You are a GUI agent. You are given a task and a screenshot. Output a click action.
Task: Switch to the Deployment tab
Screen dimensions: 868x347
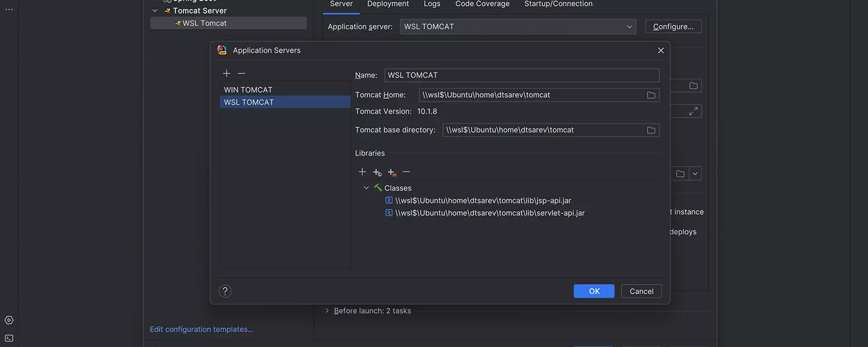point(388,4)
